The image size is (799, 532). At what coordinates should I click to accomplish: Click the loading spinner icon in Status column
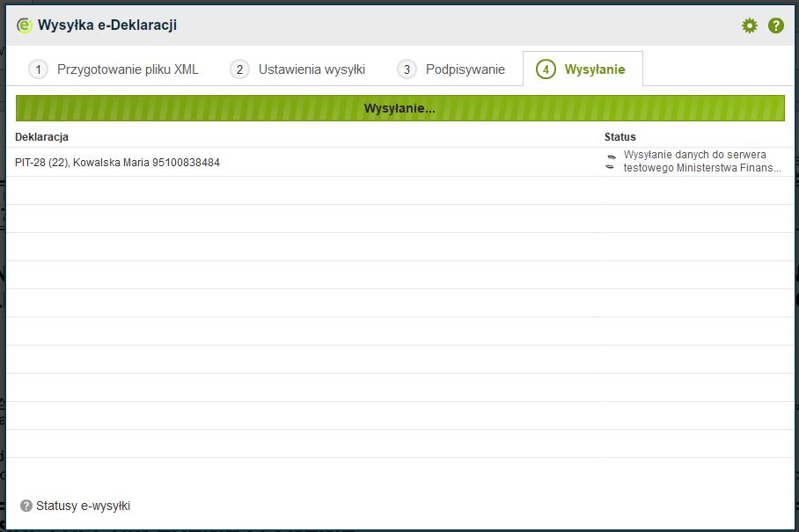[x=612, y=162]
